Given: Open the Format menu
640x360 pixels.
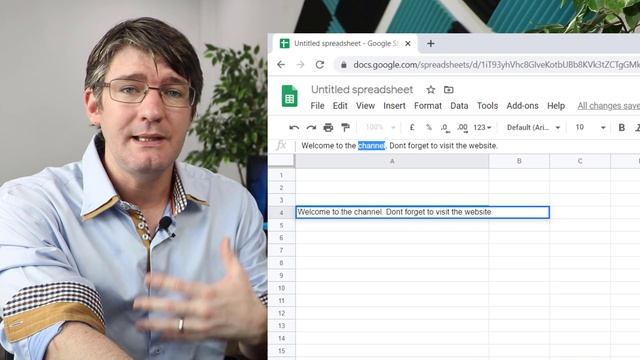Looking at the screenshot, I should (x=428, y=106).
